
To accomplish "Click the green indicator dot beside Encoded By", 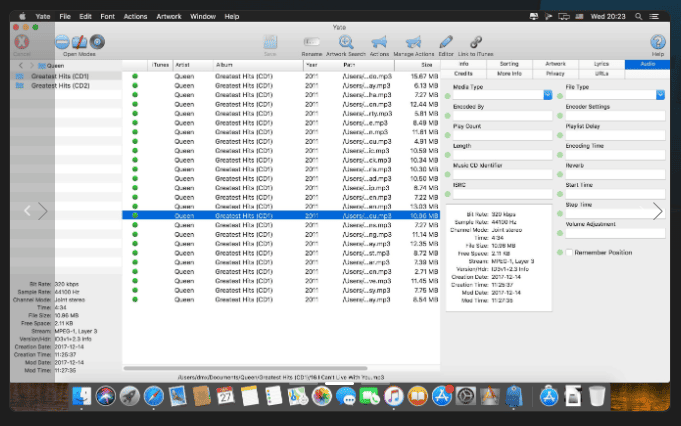I will tap(448, 116).
